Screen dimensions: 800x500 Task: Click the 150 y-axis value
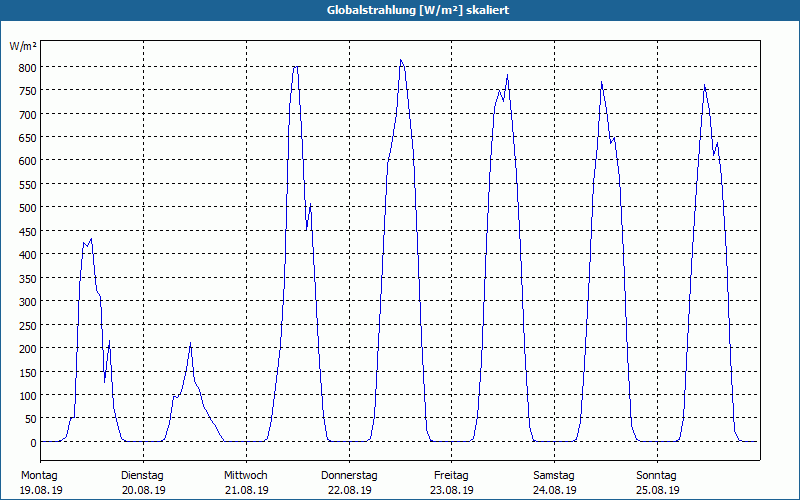click(x=28, y=373)
